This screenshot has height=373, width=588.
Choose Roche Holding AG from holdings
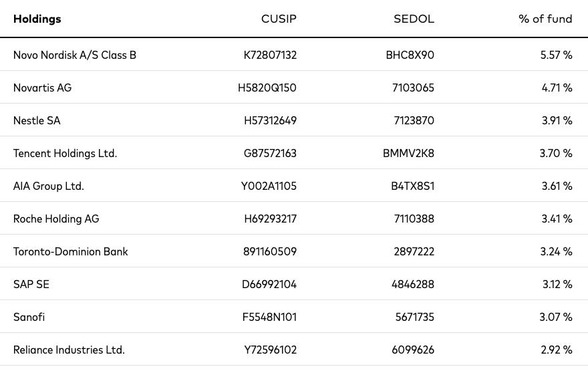[56, 219]
